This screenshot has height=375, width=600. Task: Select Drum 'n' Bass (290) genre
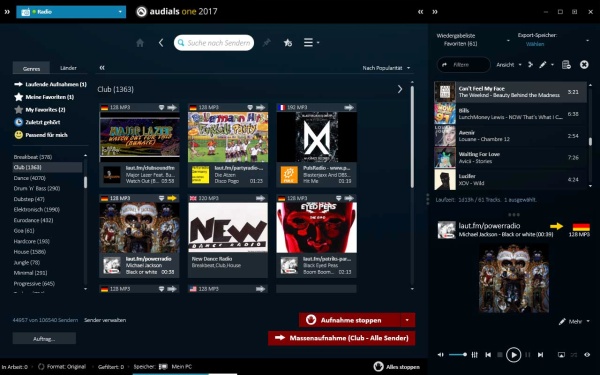pos(37,188)
